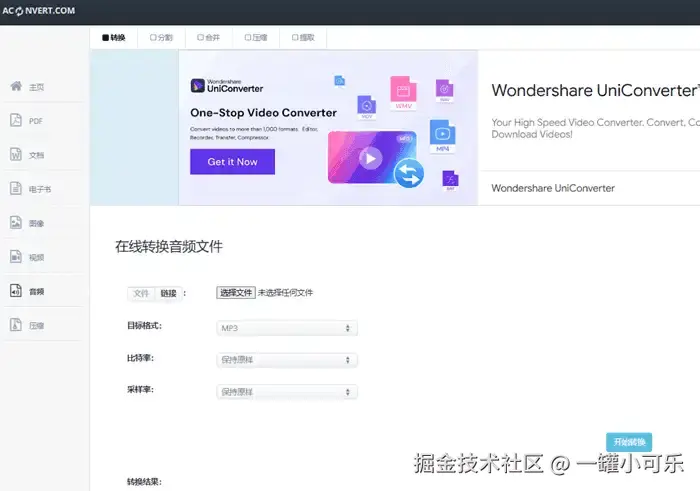Click the Wondershare UniConverter logo in ad
The image size is (700, 491).
pos(227,86)
